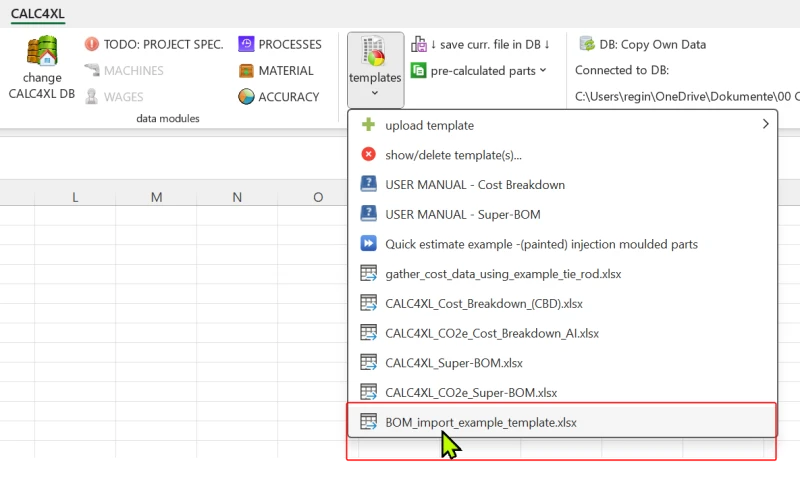
Task: Click the CALC4XL_Cost_Breakdown_(CBD) sheet icon
Action: click(368, 302)
